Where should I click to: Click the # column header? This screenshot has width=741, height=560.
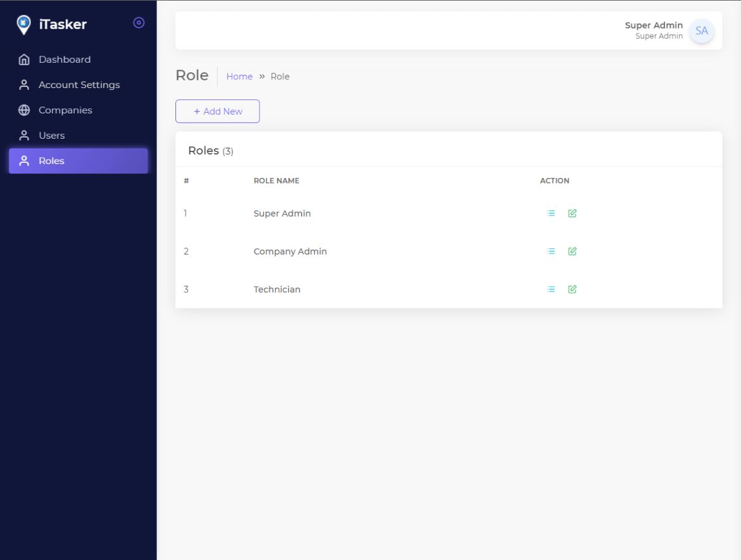pos(186,181)
